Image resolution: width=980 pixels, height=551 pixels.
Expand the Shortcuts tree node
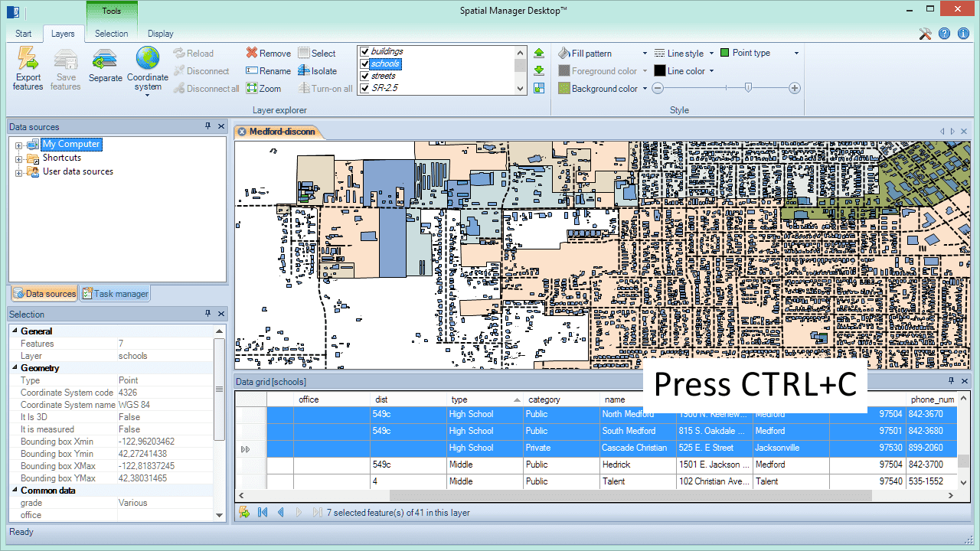(19, 159)
